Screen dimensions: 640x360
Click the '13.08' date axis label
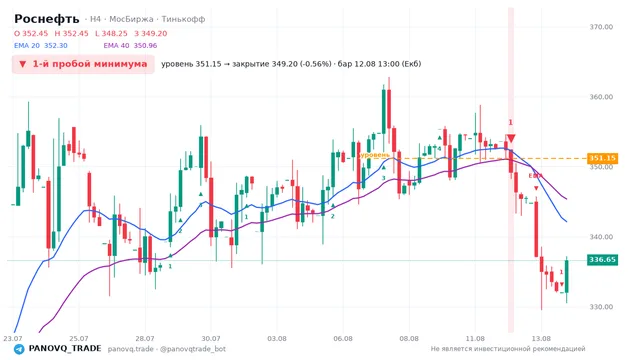pos(541,339)
